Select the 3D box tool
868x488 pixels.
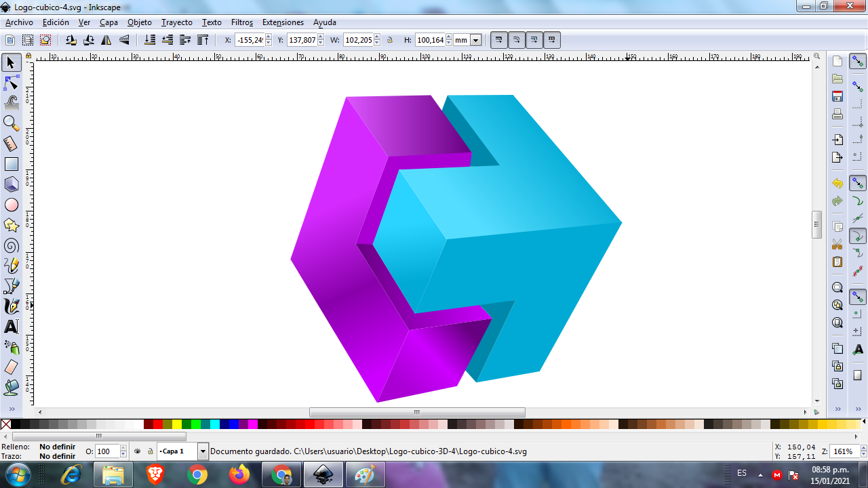11,184
